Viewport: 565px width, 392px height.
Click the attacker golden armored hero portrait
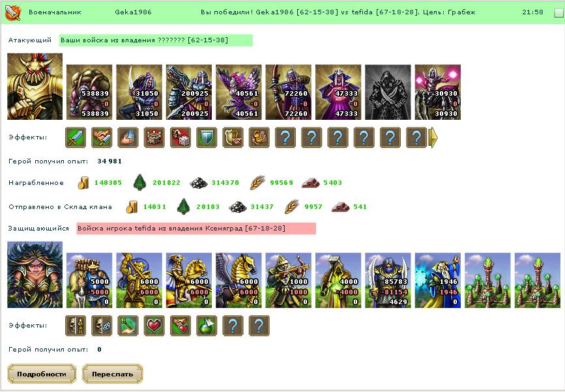35,87
